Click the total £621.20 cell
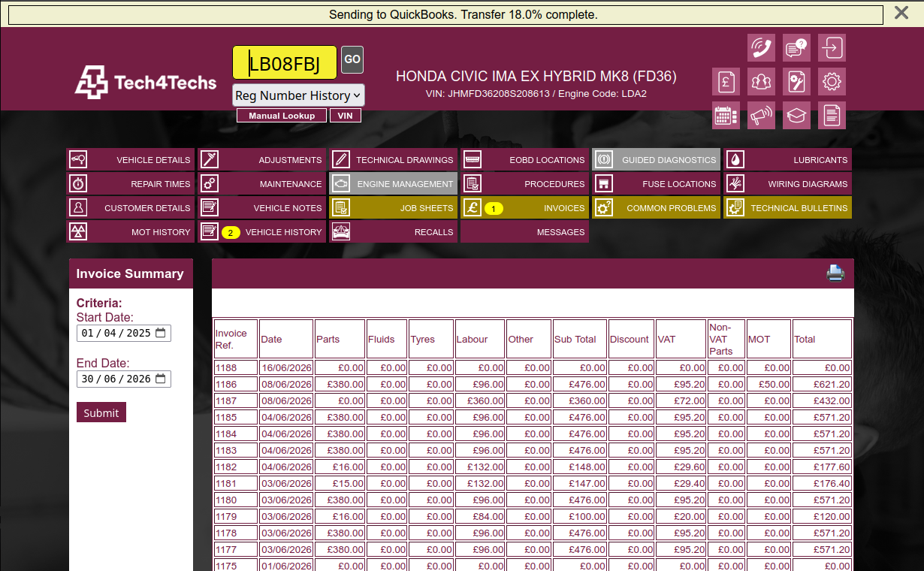This screenshot has height=571, width=924. coord(822,384)
